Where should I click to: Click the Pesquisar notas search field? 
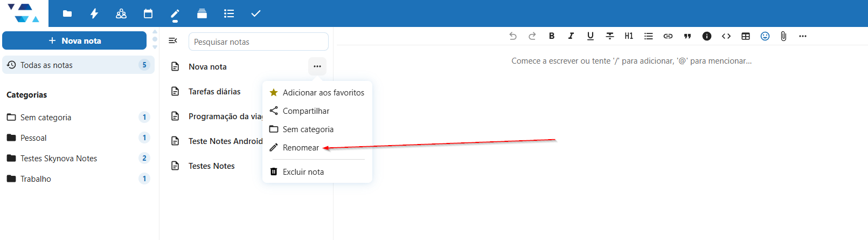[x=258, y=42]
